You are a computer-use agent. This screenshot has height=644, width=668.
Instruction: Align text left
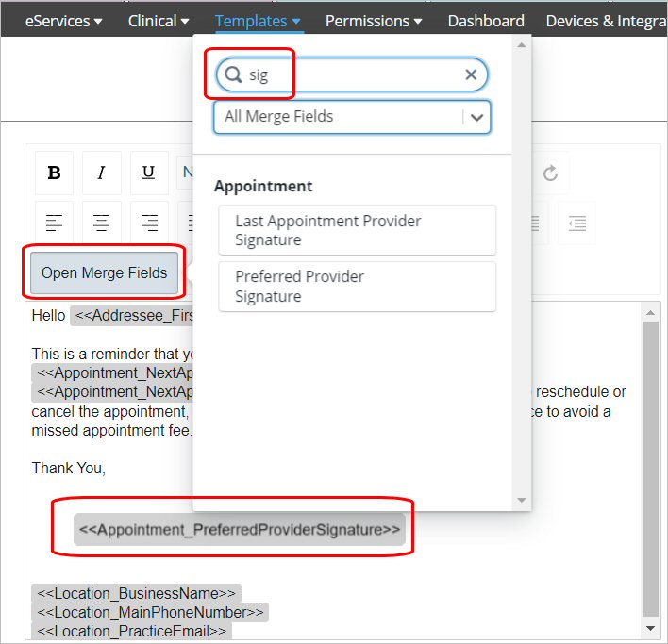click(x=54, y=223)
